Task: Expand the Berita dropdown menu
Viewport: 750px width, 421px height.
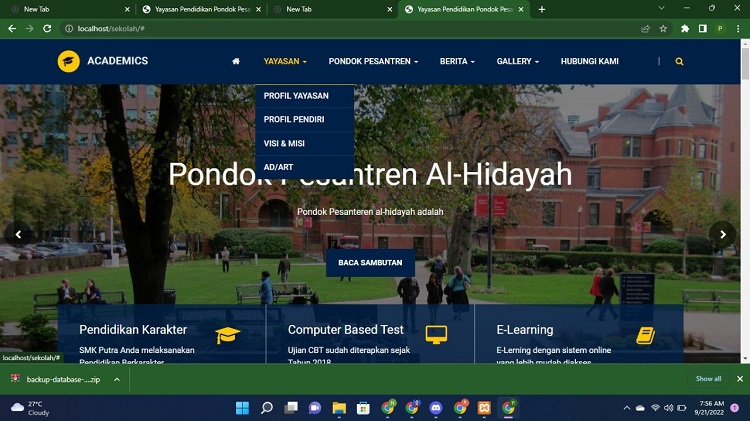Action: tap(458, 61)
